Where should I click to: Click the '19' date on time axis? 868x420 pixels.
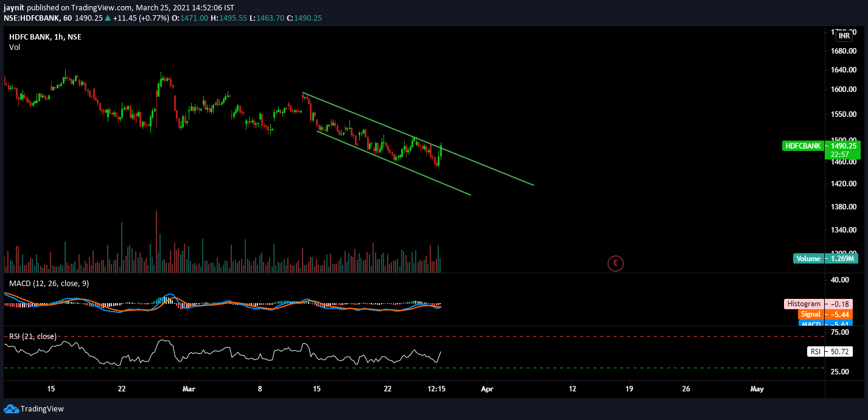pos(629,388)
